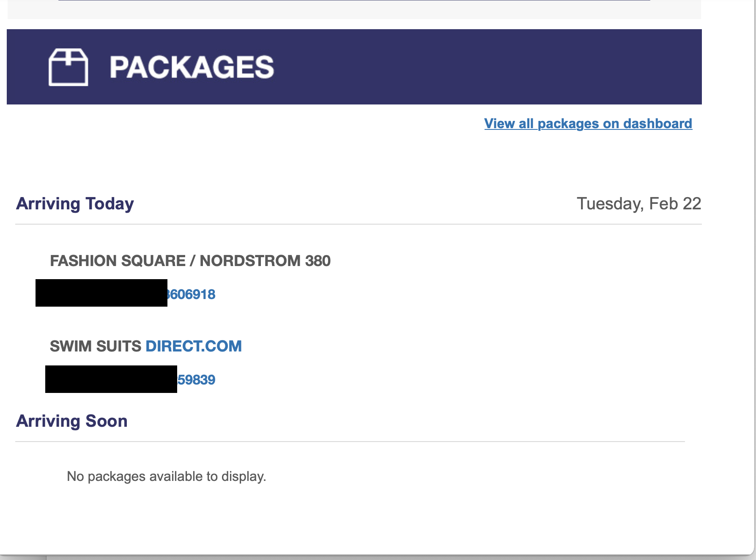Open the DIRECT.COM link next to SWIM SUITS

(x=193, y=346)
